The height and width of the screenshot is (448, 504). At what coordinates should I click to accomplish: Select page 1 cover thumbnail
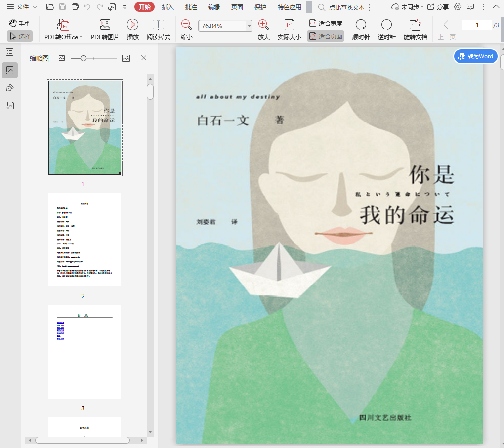(85, 127)
